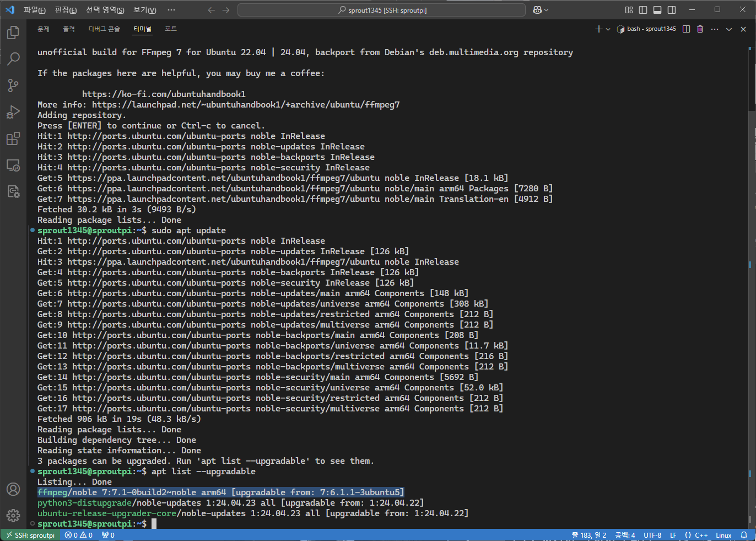This screenshot has height=541, width=756.
Task: Click the '3 packages can be upgraded' line
Action: pos(206,460)
